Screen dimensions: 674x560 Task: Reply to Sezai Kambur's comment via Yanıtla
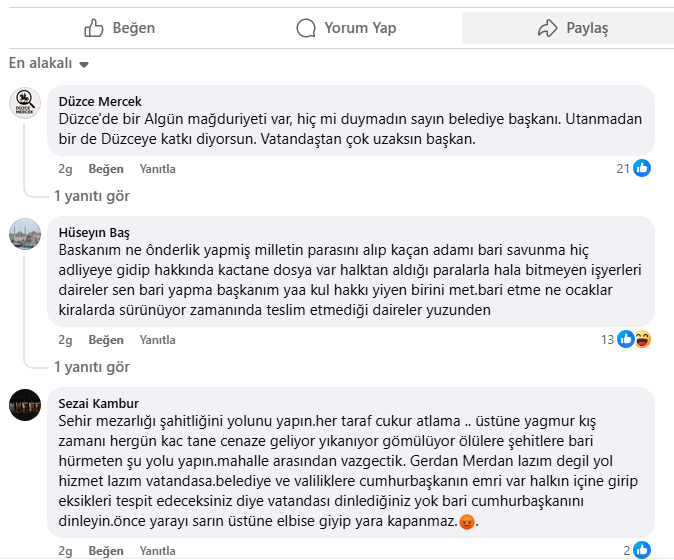click(157, 551)
